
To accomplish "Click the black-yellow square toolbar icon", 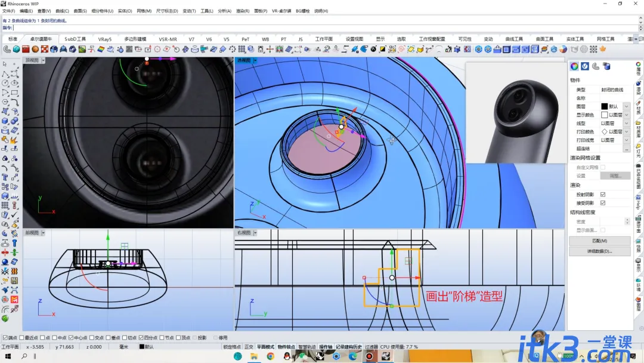I will coord(382,50).
